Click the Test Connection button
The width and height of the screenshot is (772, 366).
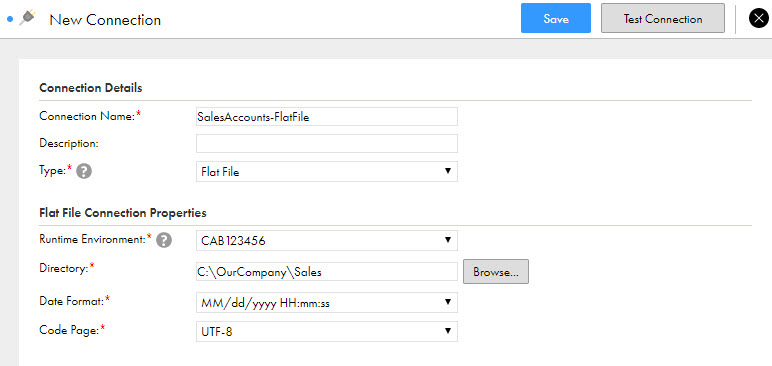point(663,19)
